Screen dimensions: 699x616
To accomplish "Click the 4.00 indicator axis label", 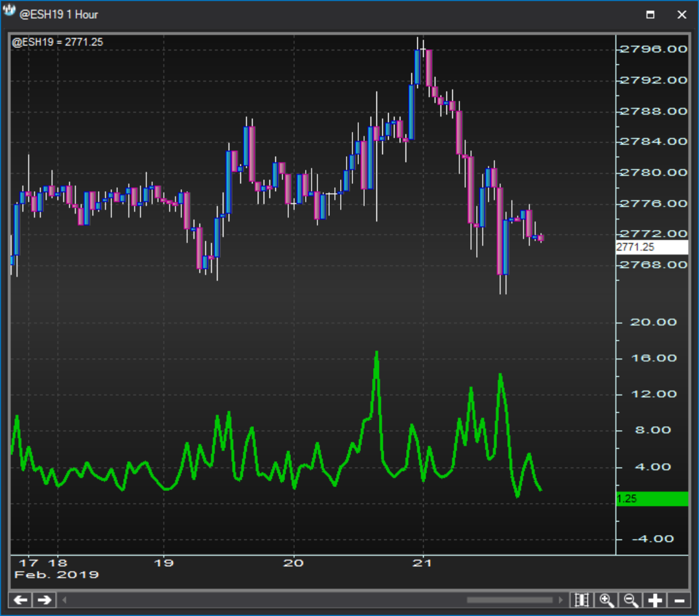I will (x=652, y=467).
